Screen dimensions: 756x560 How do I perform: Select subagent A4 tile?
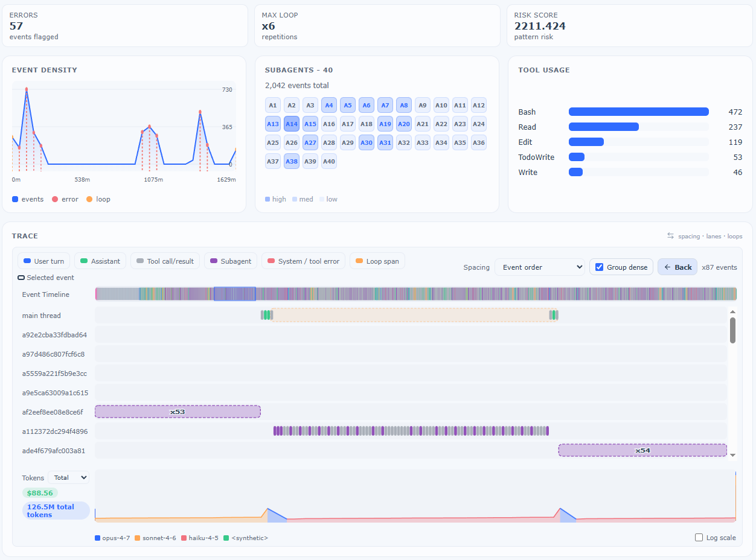pyautogui.click(x=329, y=106)
